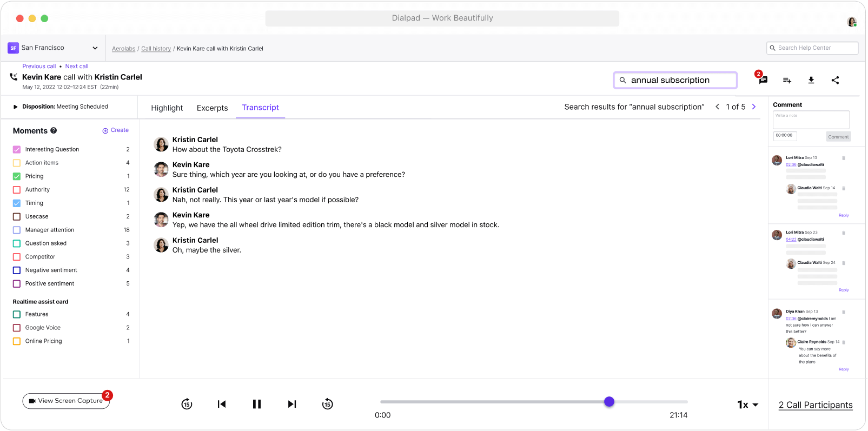This screenshot has width=868, height=431.
Task: Open the Next call link
Action: [77, 67]
